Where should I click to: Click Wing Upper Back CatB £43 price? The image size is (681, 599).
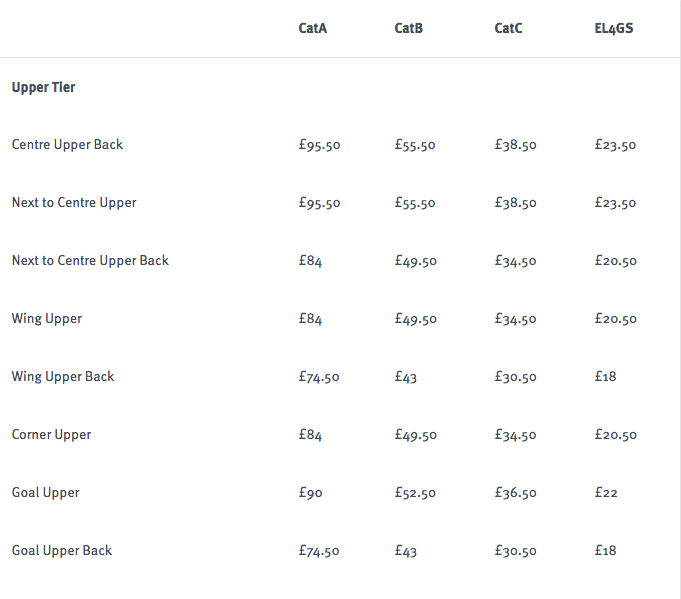coord(406,377)
